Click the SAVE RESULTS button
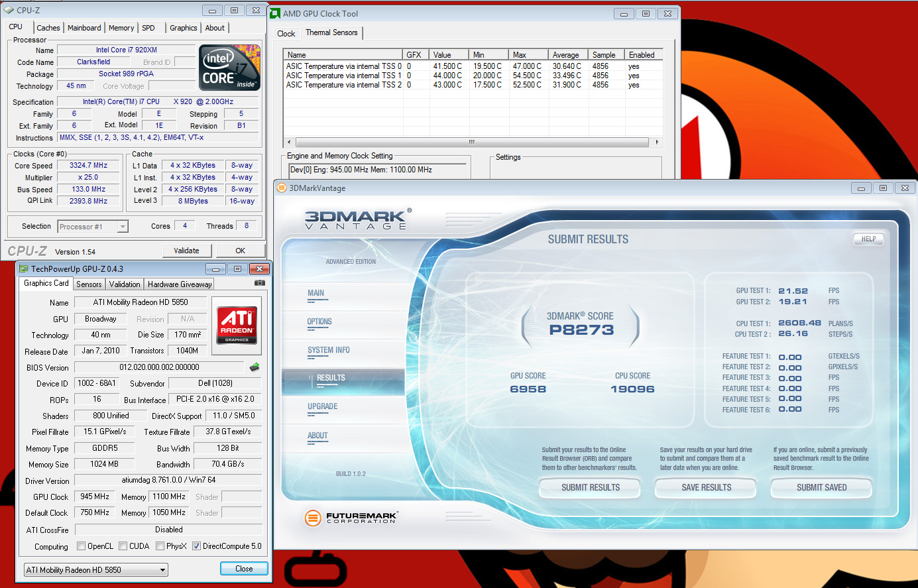Viewport: 918px width, 588px height. click(x=707, y=487)
